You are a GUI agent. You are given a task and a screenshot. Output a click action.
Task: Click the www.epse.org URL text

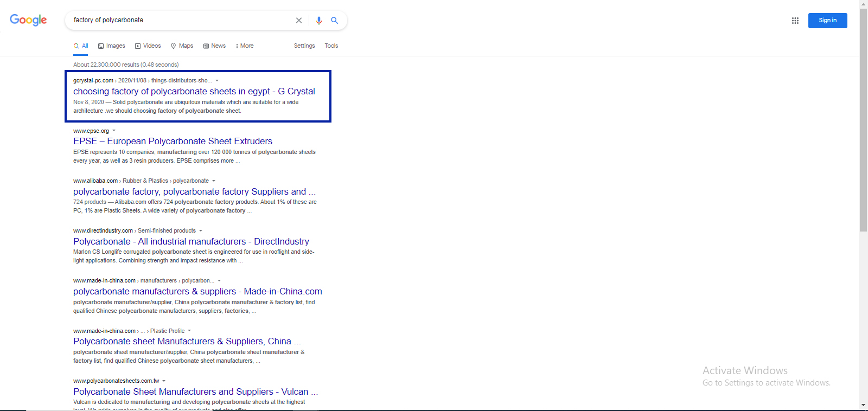click(91, 131)
